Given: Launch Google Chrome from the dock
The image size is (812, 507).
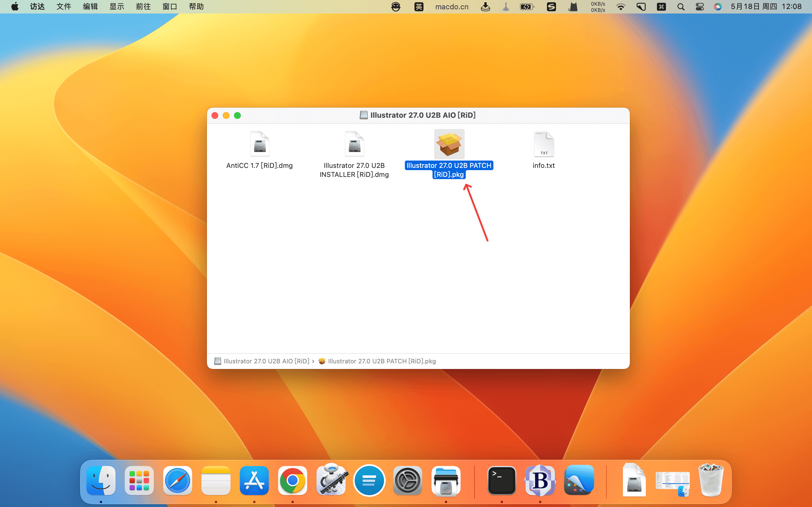Looking at the screenshot, I should coord(292,481).
